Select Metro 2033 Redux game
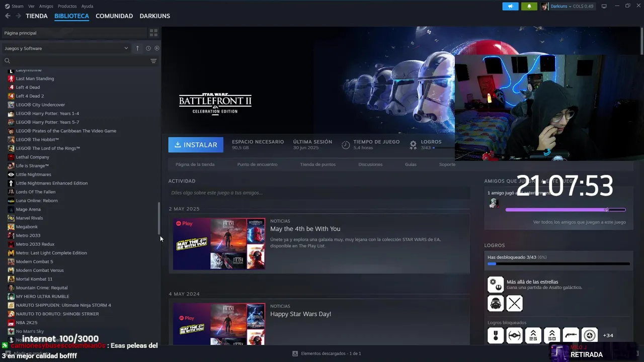This screenshot has width=644, height=362. (x=35, y=244)
